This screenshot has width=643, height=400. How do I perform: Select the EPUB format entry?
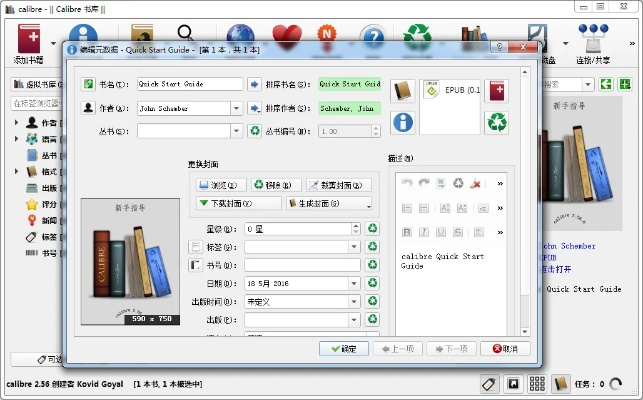[x=450, y=90]
